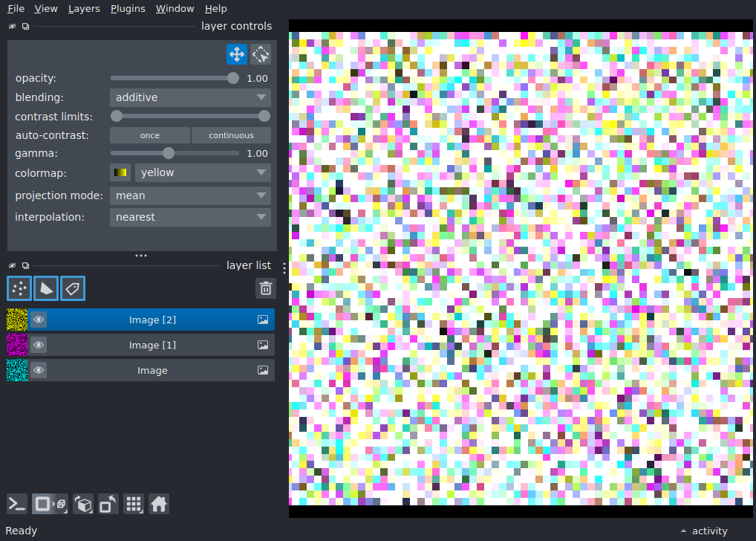This screenshot has width=756, height=541.
Task: Open the Layers menu
Action: 84,9
